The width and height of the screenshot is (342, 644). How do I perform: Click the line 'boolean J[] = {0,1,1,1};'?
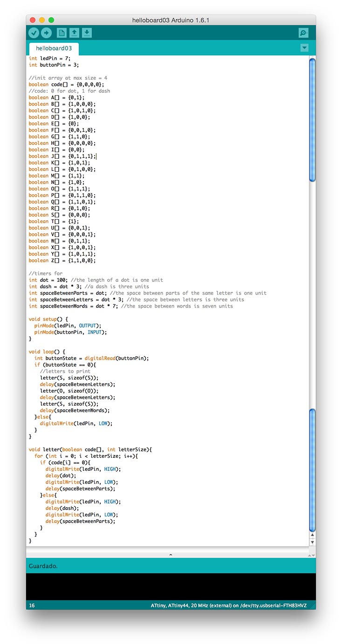pos(62,156)
